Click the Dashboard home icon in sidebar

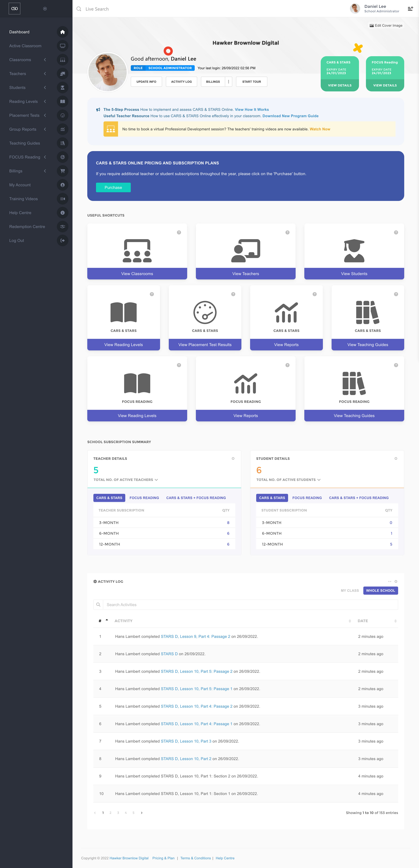(x=62, y=32)
